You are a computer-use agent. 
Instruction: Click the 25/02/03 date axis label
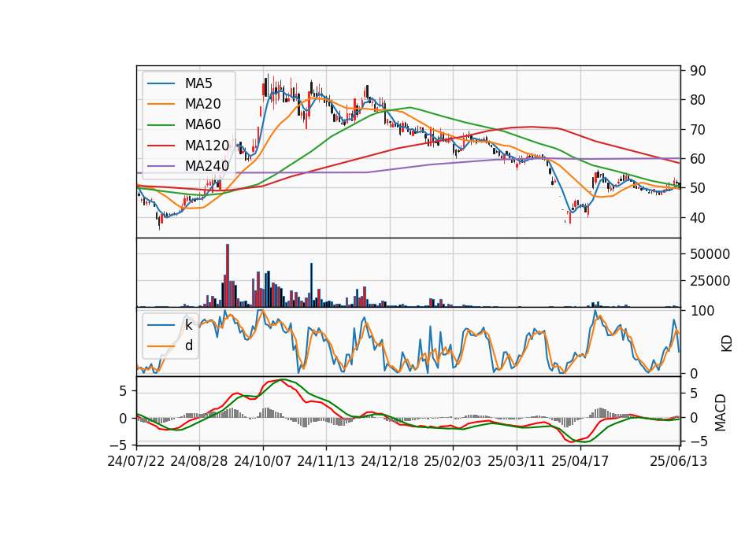coord(453,461)
